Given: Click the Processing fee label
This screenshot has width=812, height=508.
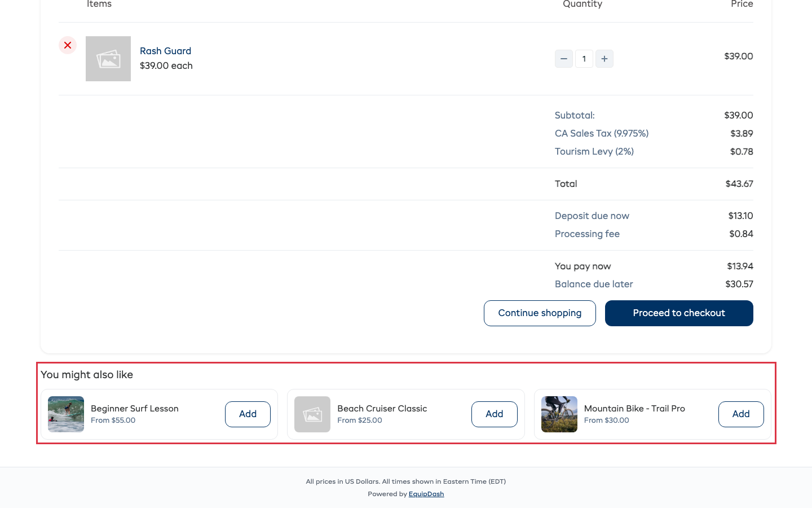Looking at the screenshot, I should click(x=587, y=234).
